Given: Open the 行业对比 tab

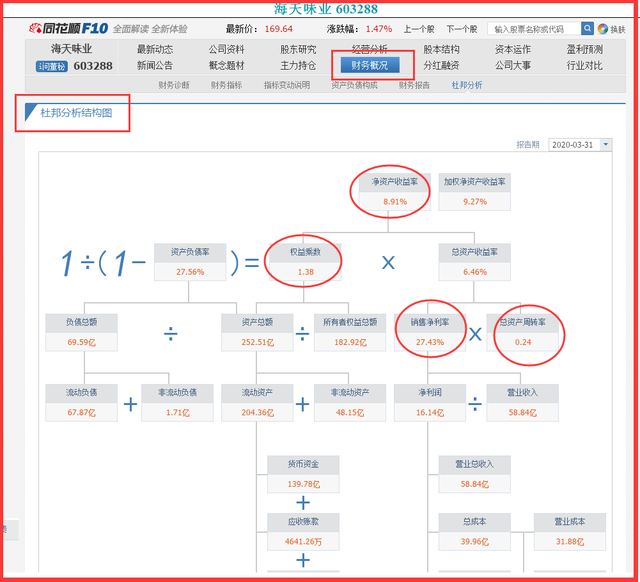Looking at the screenshot, I should point(584,65).
